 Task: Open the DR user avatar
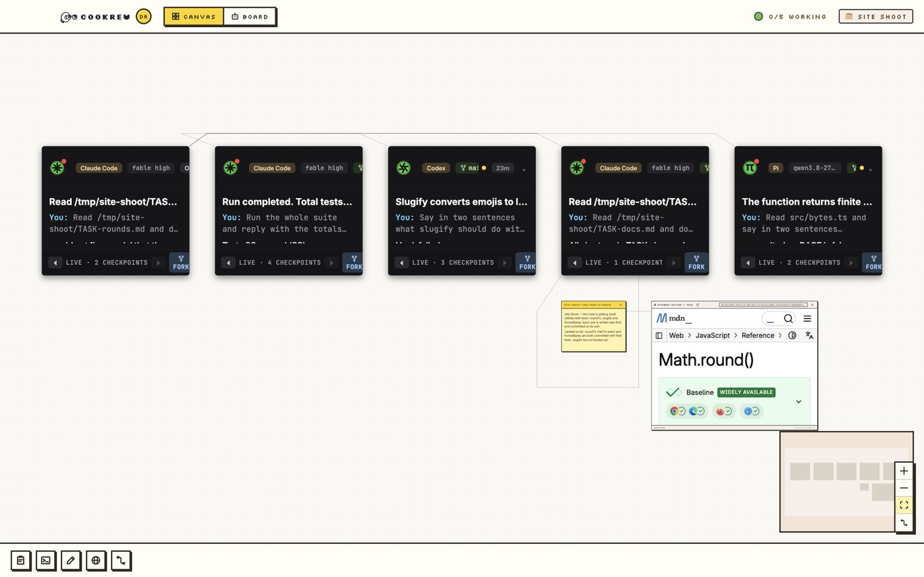143,17
